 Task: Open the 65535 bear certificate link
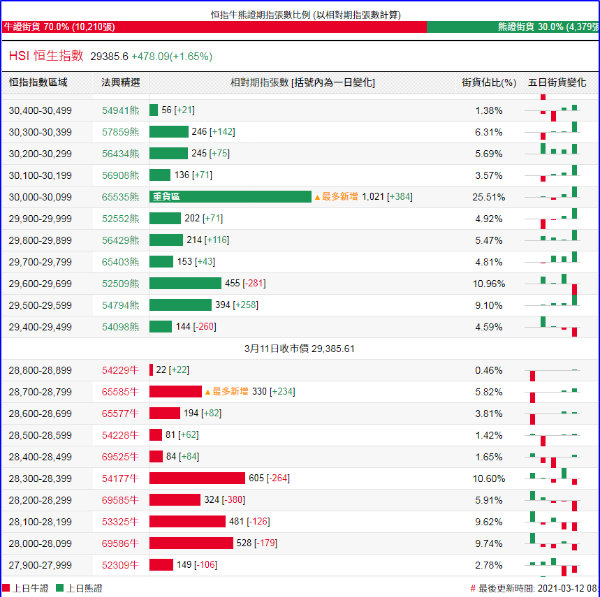click(x=121, y=197)
